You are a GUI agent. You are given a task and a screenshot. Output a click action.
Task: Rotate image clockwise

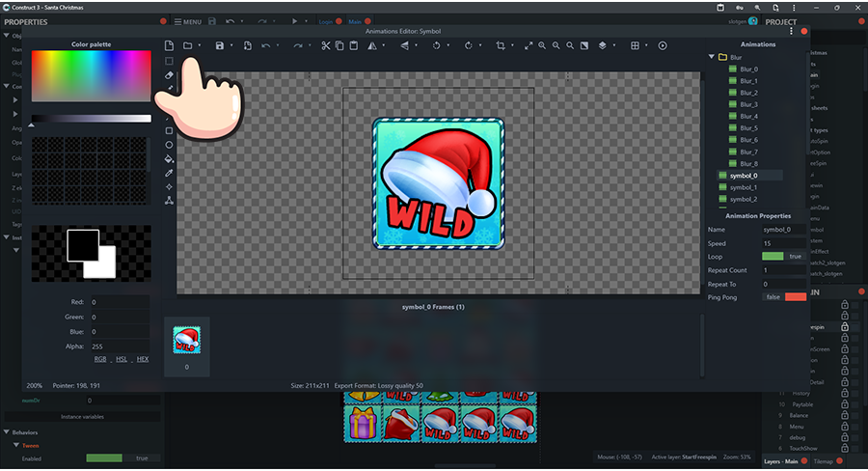click(x=469, y=45)
